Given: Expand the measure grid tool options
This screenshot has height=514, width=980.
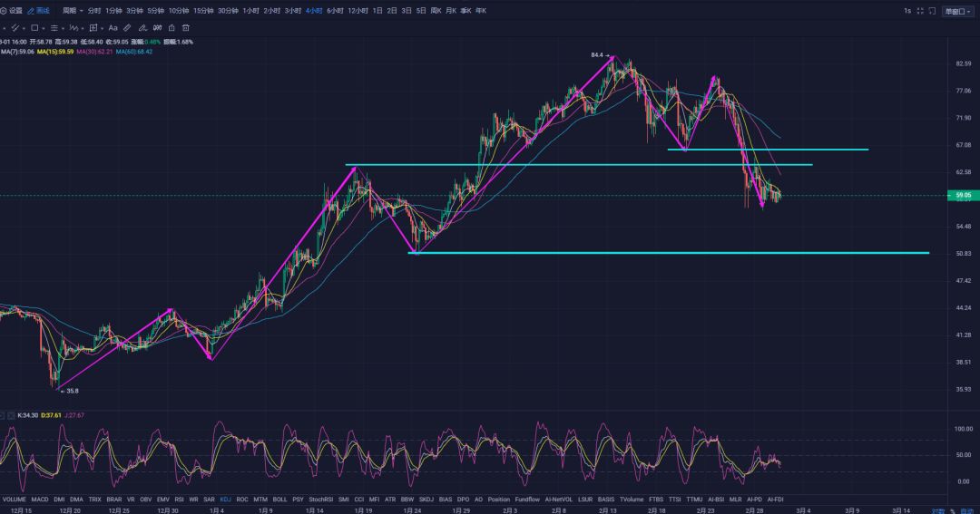Looking at the screenshot, I should coord(102,28).
